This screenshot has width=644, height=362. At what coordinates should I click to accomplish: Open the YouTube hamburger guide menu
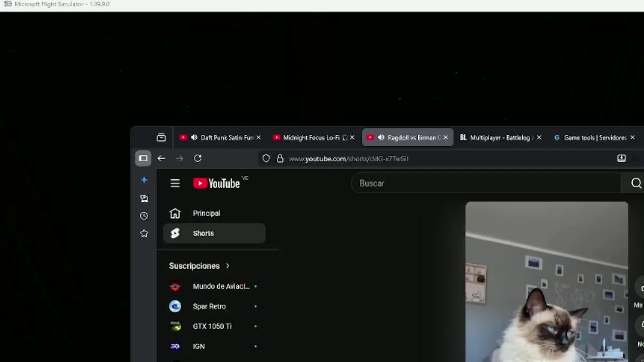[x=175, y=184]
